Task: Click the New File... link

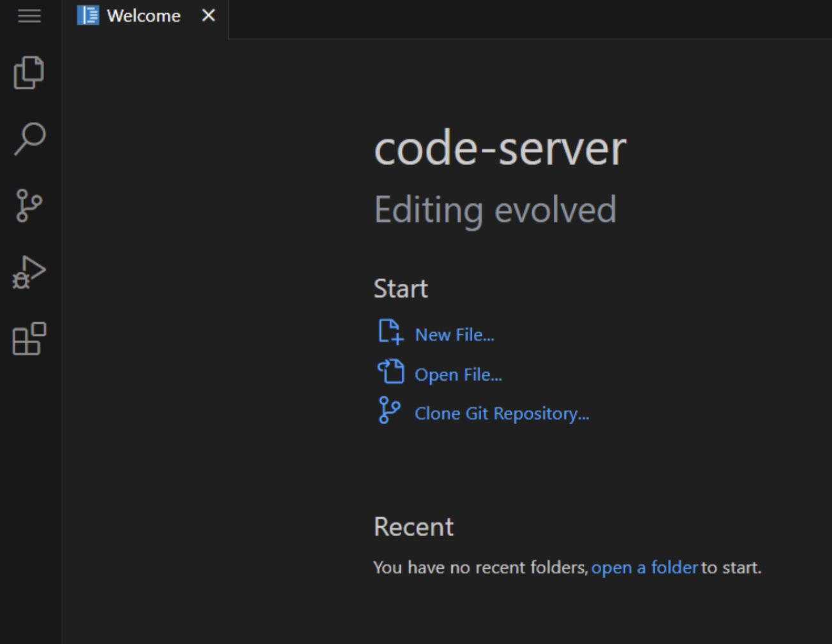Action: click(x=454, y=335)
